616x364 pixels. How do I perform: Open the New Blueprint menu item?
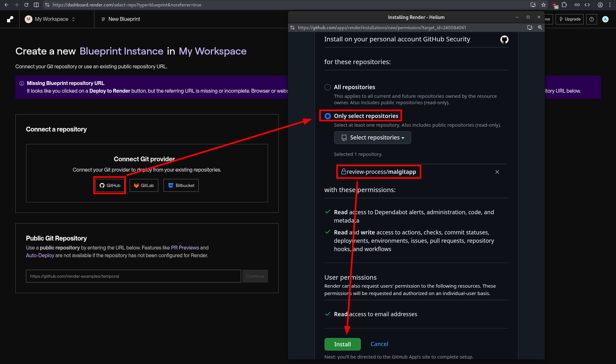pyautogui.click(x=121, y=19)
